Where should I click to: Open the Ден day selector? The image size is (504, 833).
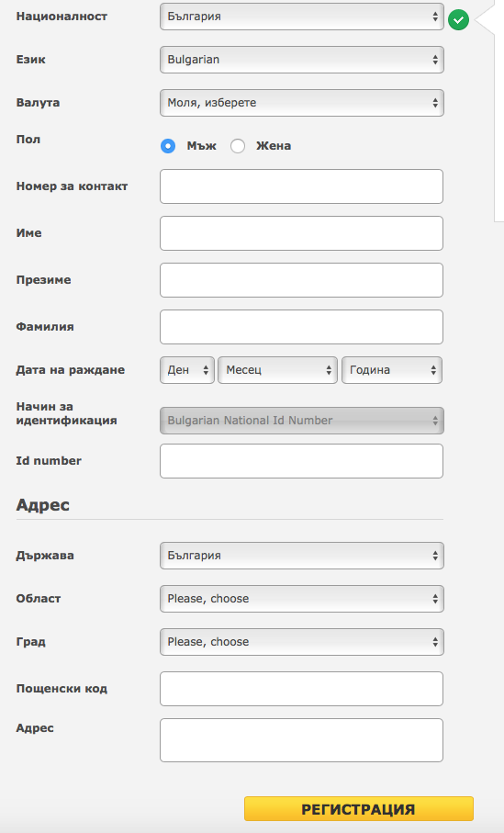pyautogui.click(x=187, y=370)
